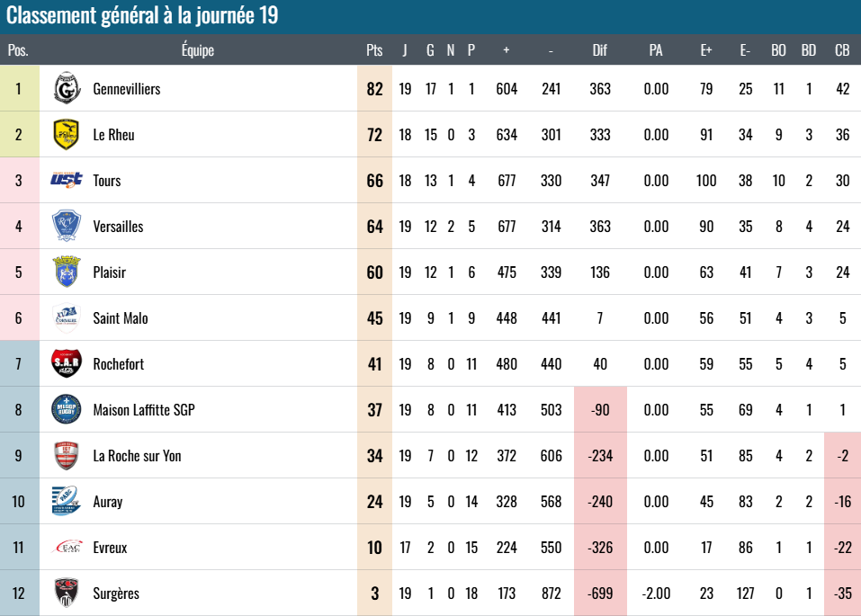Open the Tours UST logo

pos(67,180)
